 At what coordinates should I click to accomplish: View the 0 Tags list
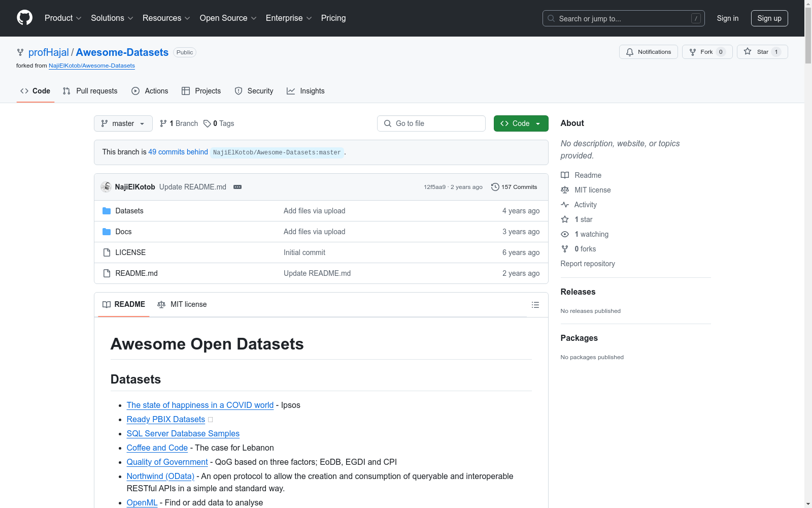point(219,123)
